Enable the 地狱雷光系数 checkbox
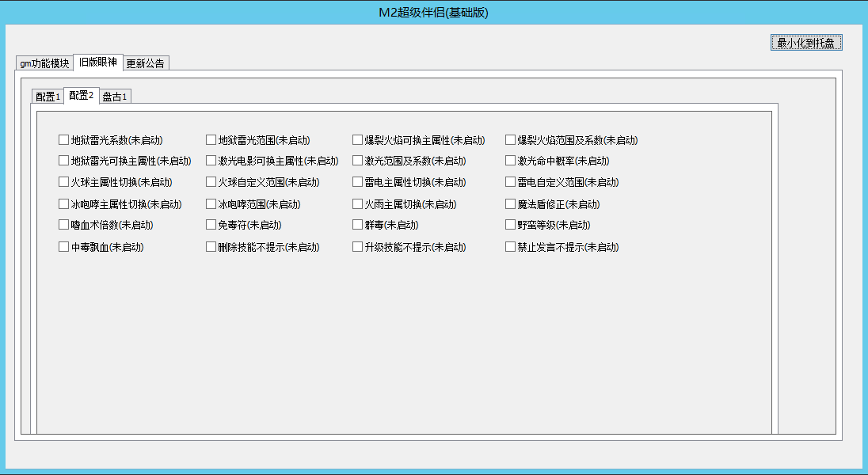Viewport: 868px width, 475px height. point(63,139)
